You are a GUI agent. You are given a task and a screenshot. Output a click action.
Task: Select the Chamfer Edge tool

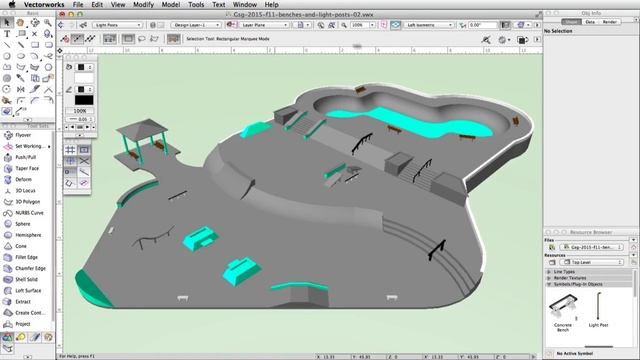[30, 268]
